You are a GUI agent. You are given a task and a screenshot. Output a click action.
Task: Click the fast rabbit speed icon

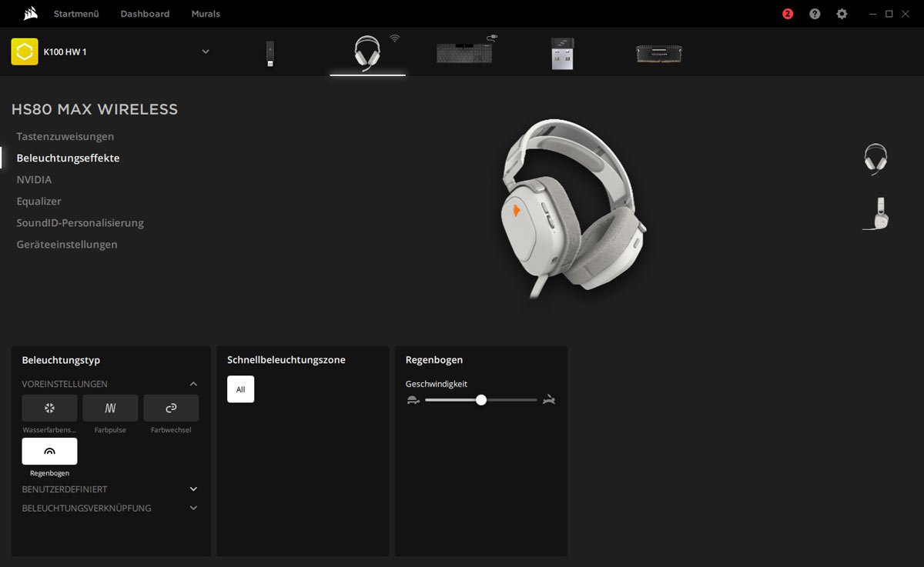(x=548, y=400)
